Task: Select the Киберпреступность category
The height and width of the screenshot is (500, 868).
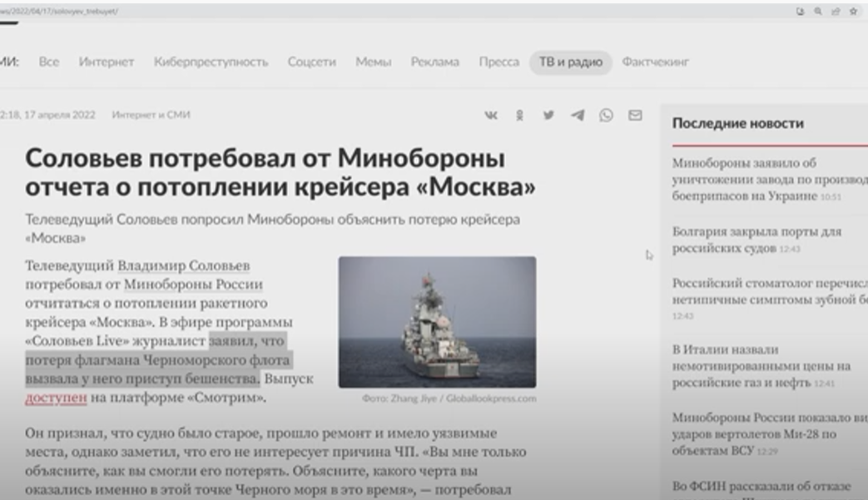Action: pyautogui.click(x=211, y=62)
